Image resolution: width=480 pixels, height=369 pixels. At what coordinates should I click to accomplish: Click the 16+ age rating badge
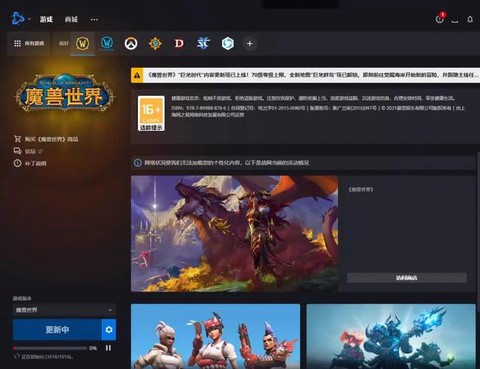[151, 113]
